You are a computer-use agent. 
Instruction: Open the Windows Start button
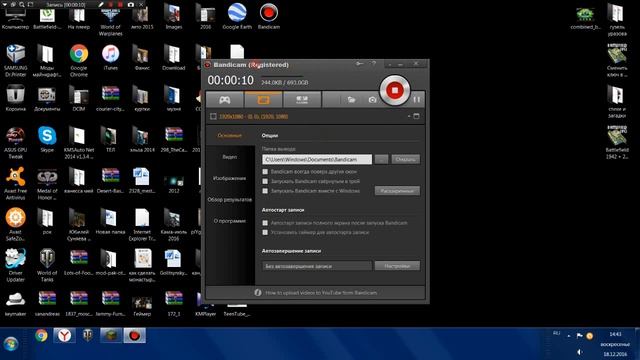(x=11, y=344)
